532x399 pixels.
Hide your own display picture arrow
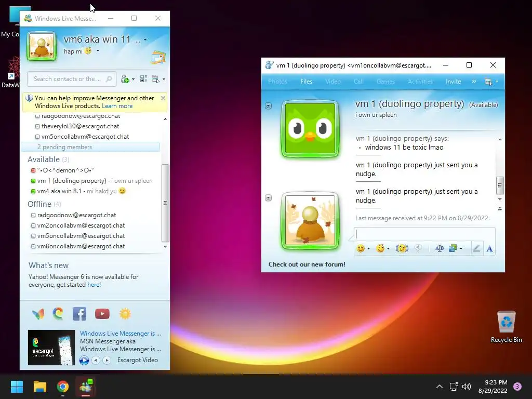click(269, 198)
